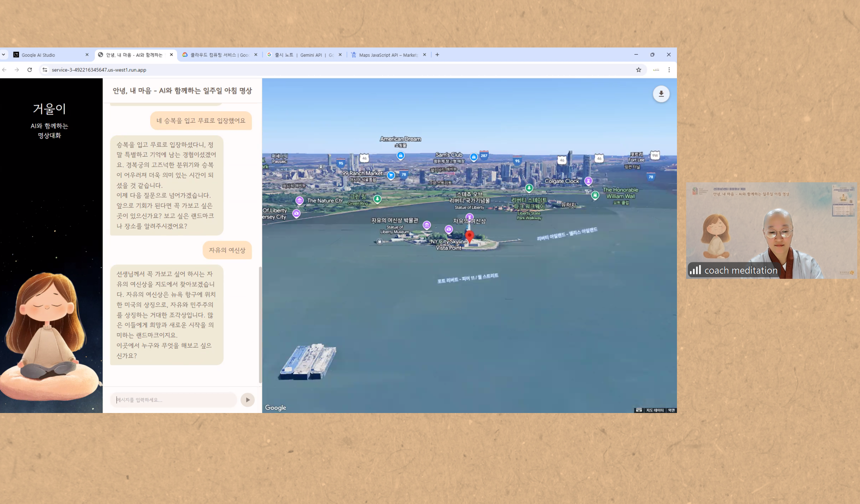Click the red Statue of Liberty pin
The height and width of the screenshot is (504, 860).
click(x=469, y=235)
